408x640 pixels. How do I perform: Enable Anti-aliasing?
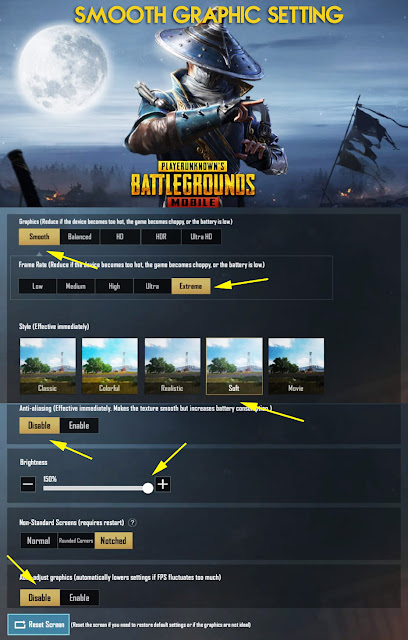click(x=79, y=425)
